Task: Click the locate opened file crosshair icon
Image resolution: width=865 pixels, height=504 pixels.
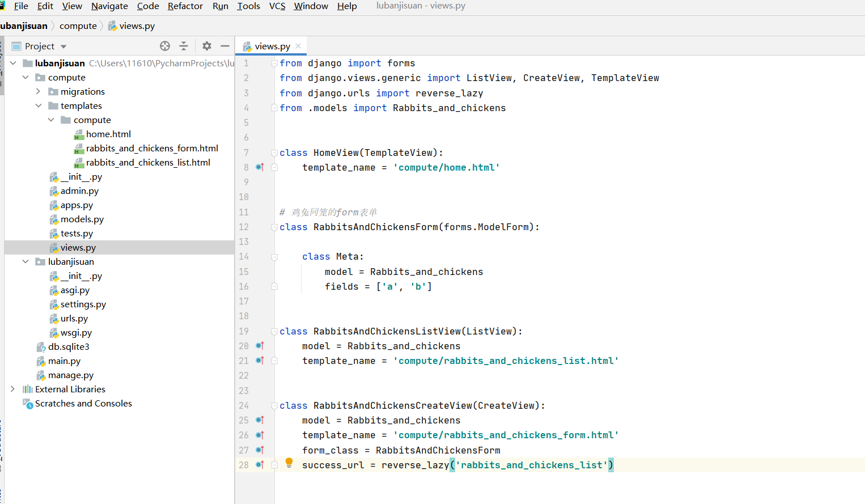Action: 165,46
